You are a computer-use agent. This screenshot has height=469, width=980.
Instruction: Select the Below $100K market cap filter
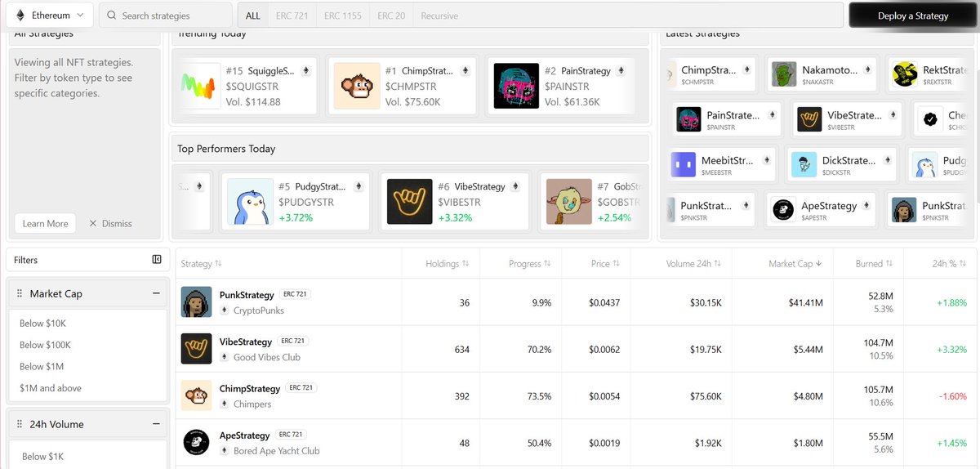click(x=45, y=345)
